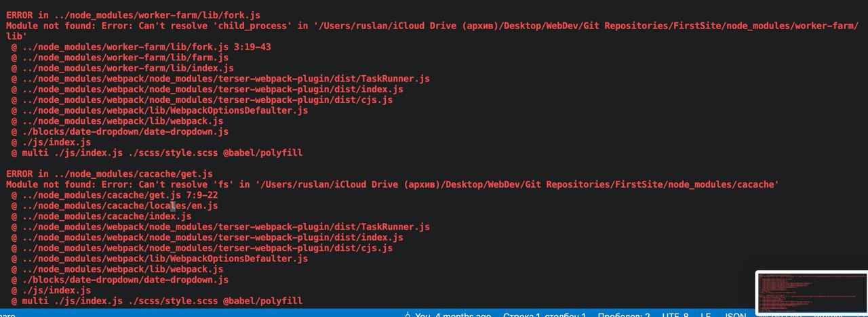Click the "Can't resolve 'fs'" error line
Screen dimensions: 868x317
click(393, 184)
